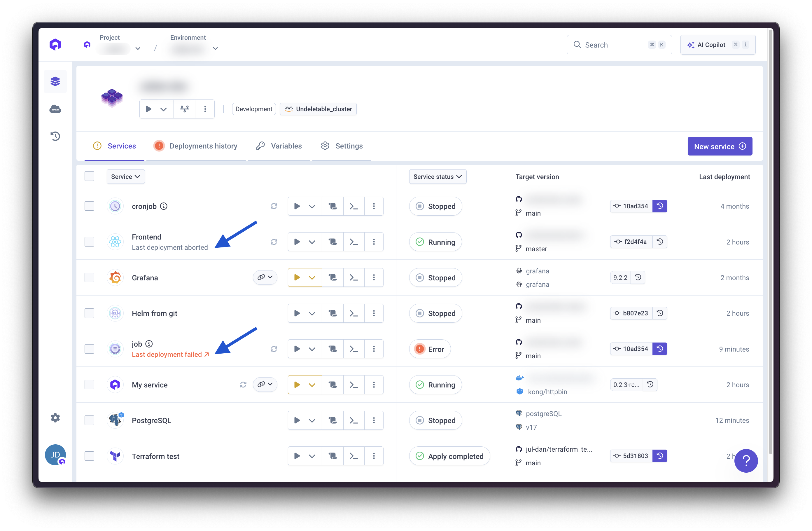The image size is (812, 531).
Task: Click version history icon next to 10ad354 for job
Action: [659, 349]
